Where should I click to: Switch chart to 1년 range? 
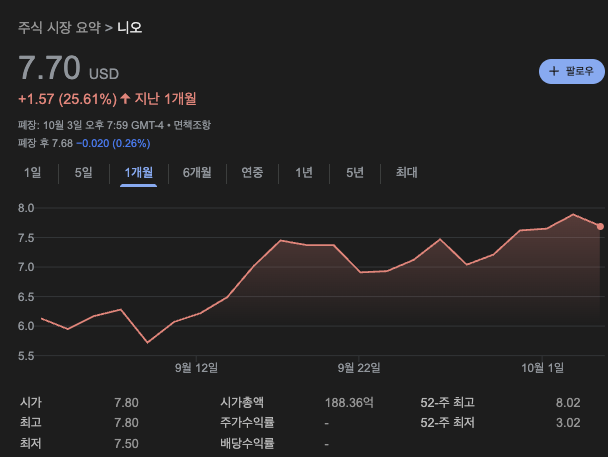pyautogui.click(x=304, y=173)
